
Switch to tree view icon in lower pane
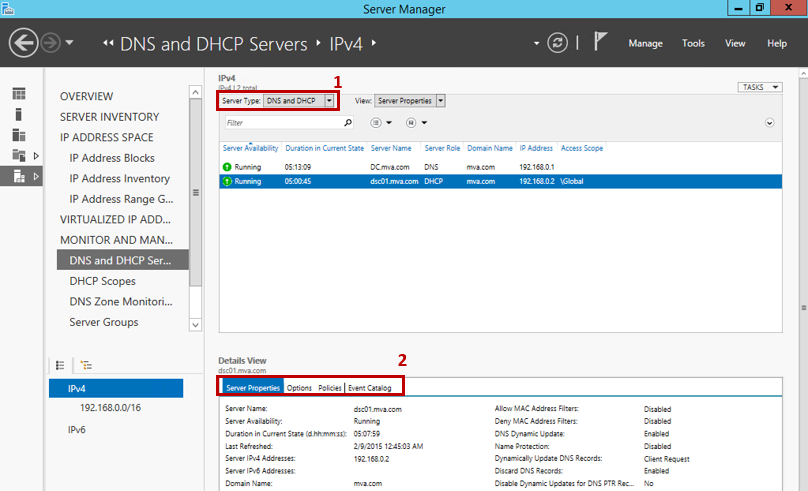click(86, 365)
